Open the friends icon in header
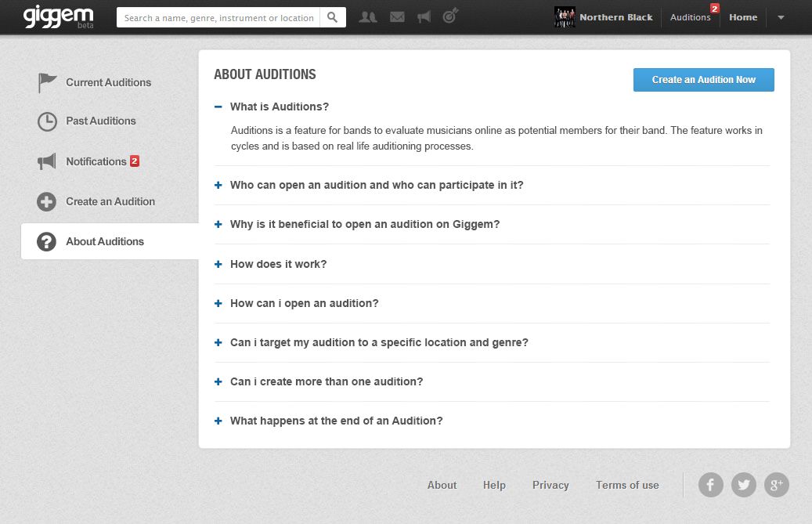812x524 pixels. [x=368, y=17]
